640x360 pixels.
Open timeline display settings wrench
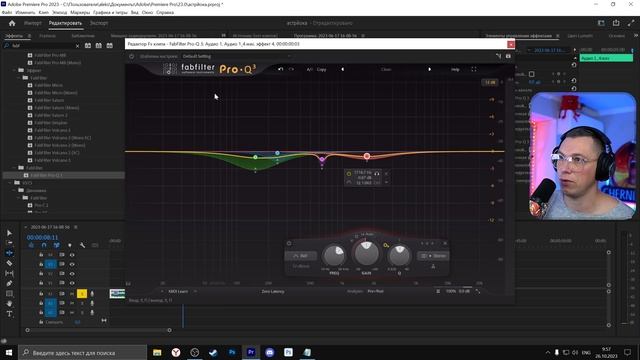click(x=82, y=245)
